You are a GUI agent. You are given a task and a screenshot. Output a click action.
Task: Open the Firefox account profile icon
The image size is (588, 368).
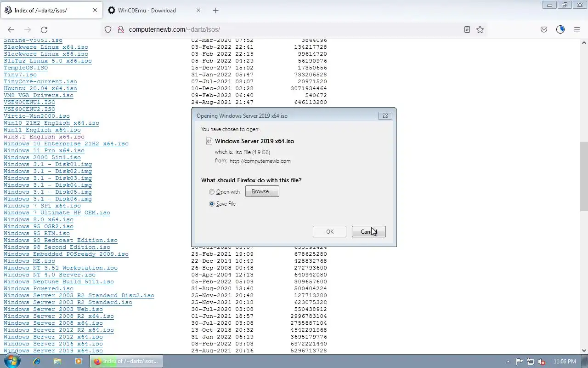click(560, 29)
